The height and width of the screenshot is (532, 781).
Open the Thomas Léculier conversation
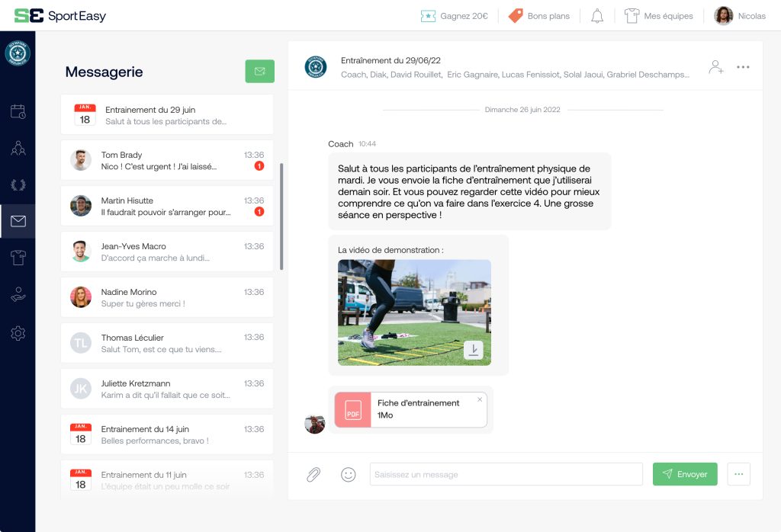tap(167, 343)
